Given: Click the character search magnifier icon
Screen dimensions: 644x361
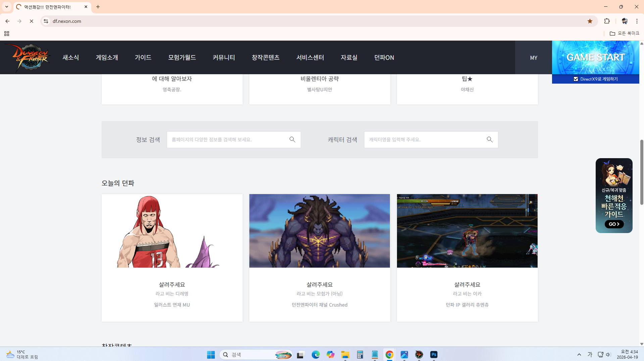Looking at the screenshot, I should point(490,139).
